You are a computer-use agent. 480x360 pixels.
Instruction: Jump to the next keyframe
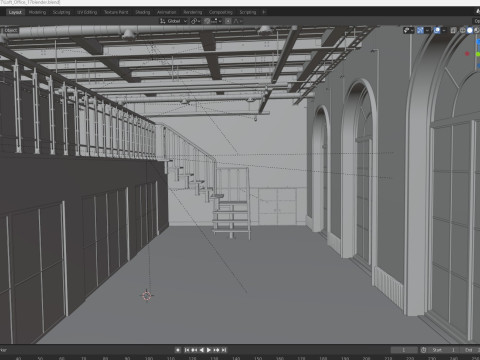click(x=216, y=350)
